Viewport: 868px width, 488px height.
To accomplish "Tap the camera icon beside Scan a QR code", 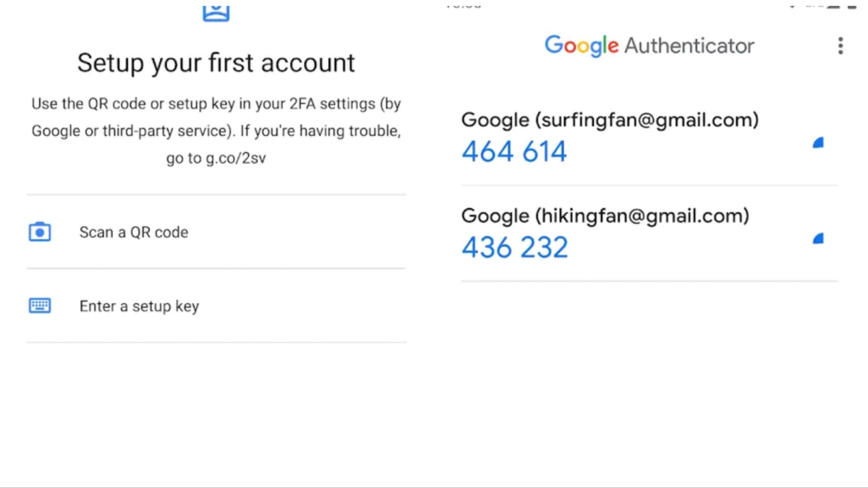I will [x=40, y=232].
